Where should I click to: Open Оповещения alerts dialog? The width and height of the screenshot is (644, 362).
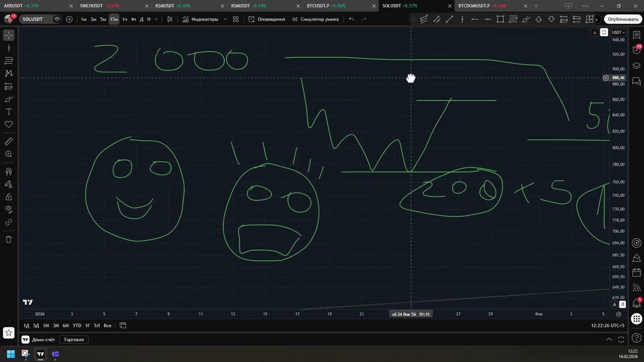(x=267, y=19)
